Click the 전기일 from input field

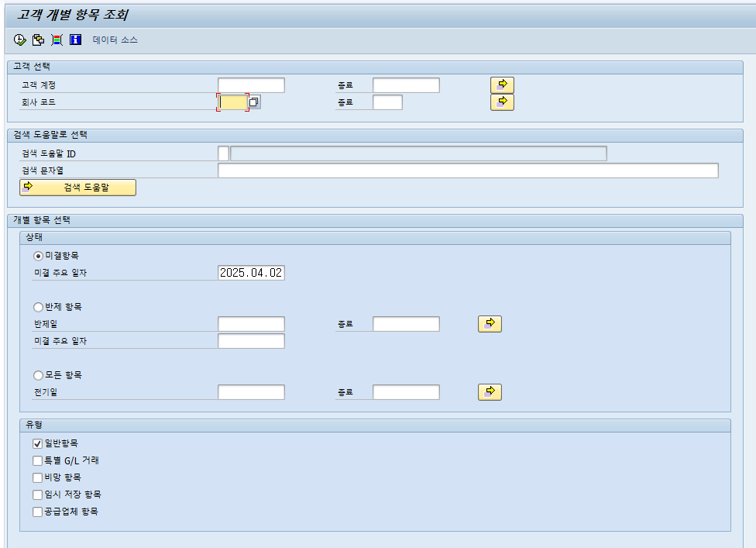[251, 392]
